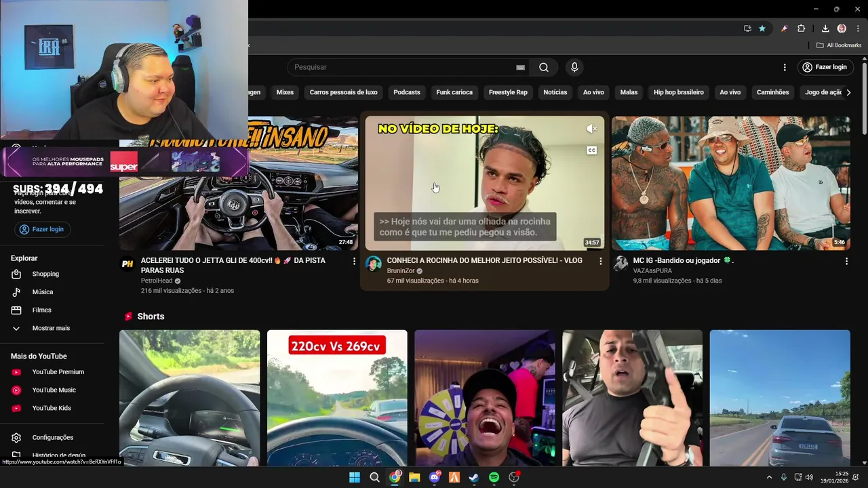This screenshot has height=488, width=868.
Task: Open Windows taskbar search icon
Action: 374,477
